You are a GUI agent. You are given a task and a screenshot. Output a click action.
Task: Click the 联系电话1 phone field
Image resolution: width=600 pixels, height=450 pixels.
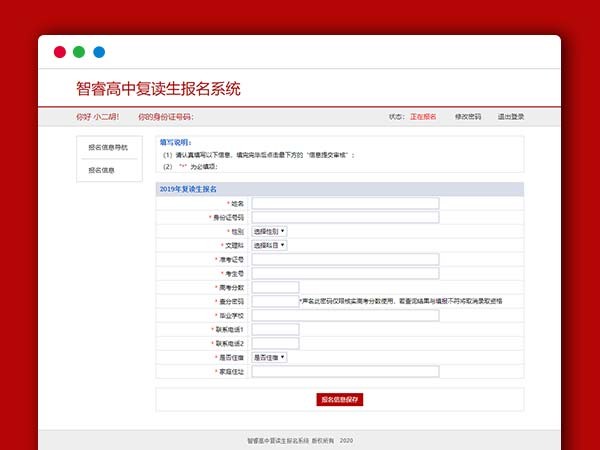pos(275,329)
